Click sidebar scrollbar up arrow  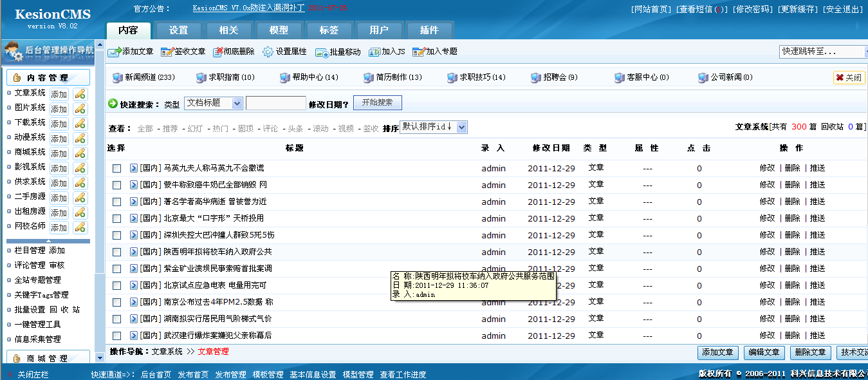100,46
